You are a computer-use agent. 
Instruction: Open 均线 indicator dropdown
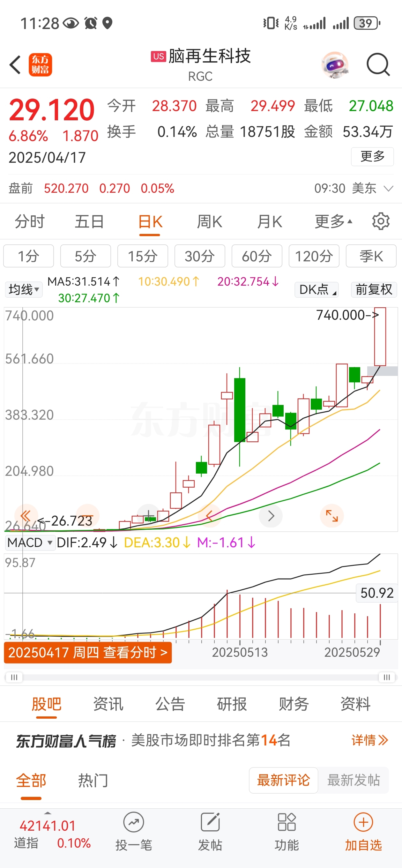pos(24,289)
